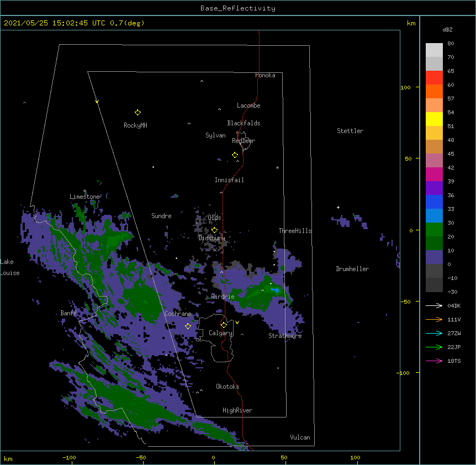Click the HighRiver city label
The height and width of the screenshot is (465, 476).
[x=237, y=410]
